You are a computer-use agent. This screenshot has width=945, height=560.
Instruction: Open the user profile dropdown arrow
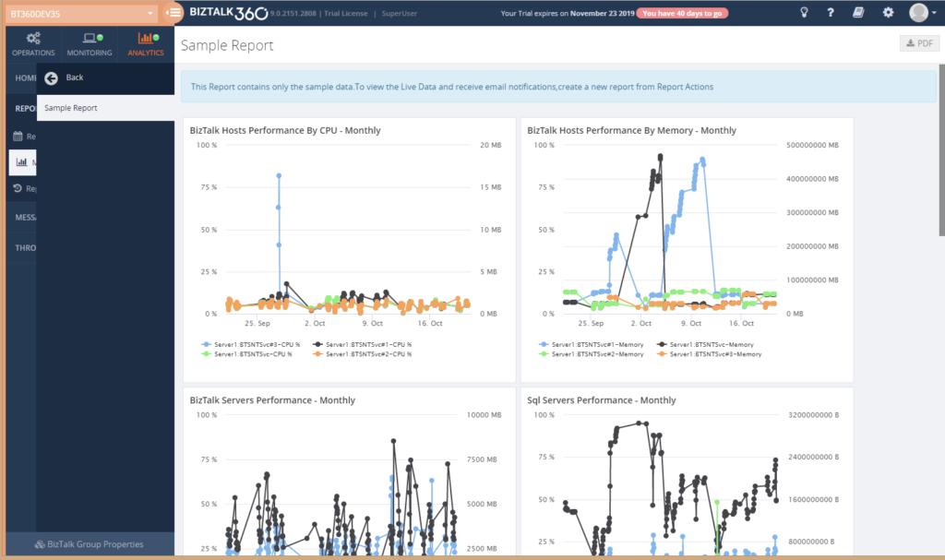(x=934, y=12)
